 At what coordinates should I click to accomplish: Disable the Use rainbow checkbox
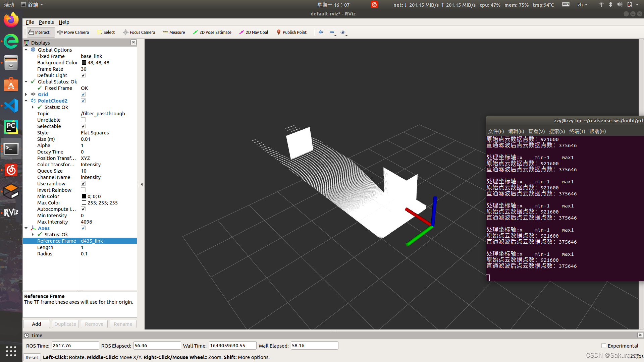(x=83, y=184)
